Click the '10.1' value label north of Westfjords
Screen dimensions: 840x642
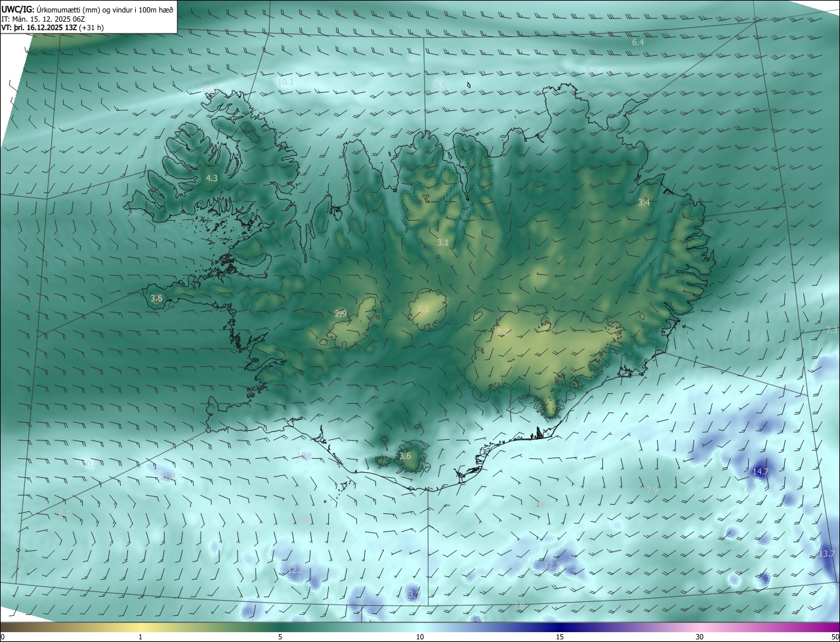pyautogui.click(x=285, y=82)
